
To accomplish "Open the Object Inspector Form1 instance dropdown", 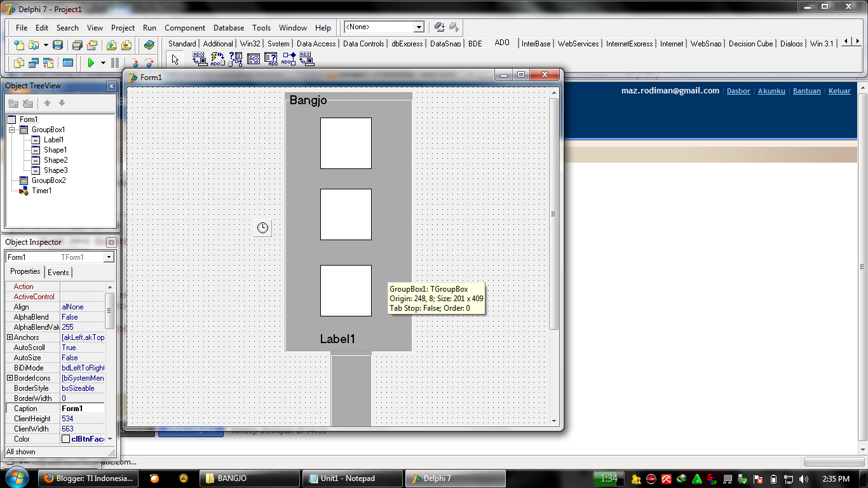I will point(109,257).
